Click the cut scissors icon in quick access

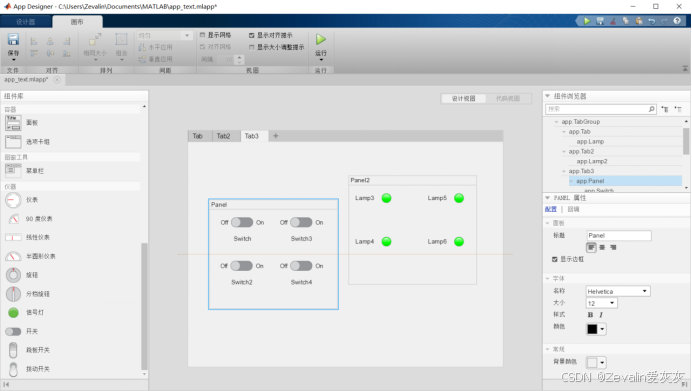[613, 21]
